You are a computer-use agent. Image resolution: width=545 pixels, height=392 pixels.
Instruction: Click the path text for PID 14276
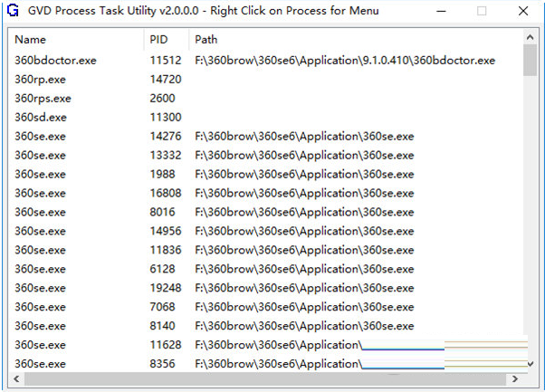tap(304, 136)
